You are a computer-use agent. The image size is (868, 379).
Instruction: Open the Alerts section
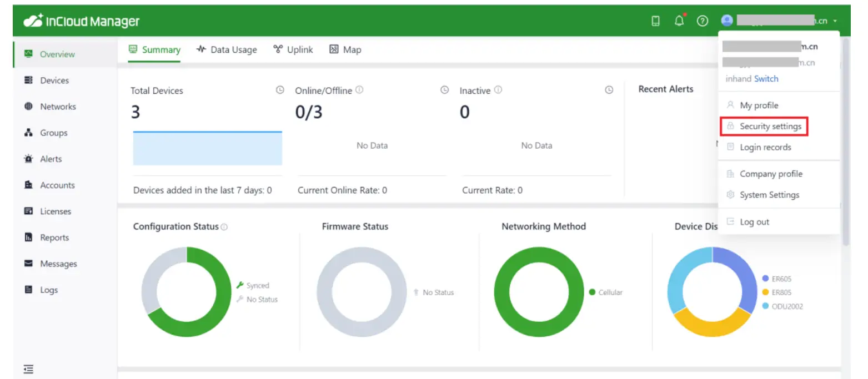(50, 159)
